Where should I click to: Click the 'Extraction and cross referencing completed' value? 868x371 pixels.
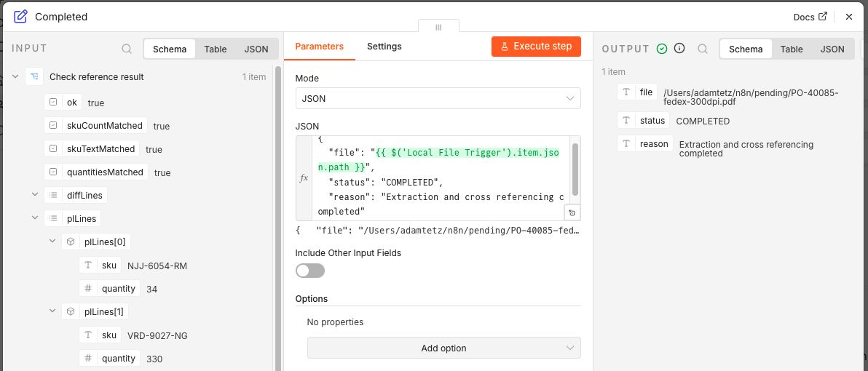click(746, 148)
